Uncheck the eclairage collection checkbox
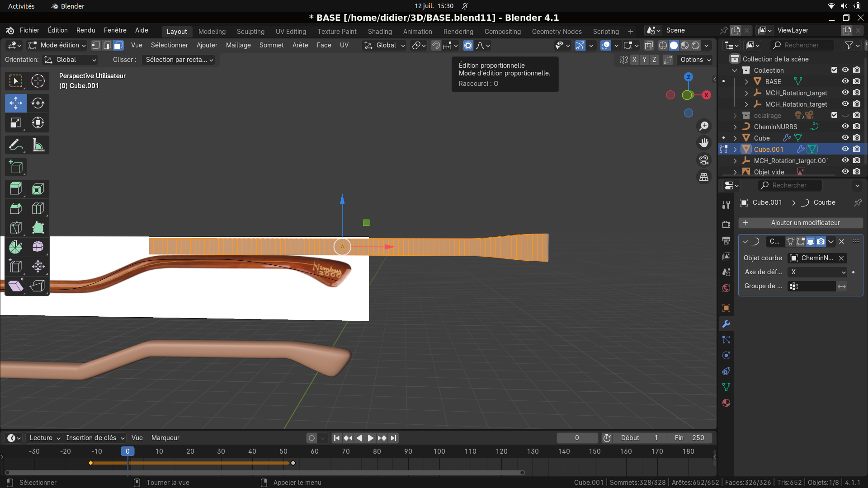Image resolution: width=868 pixels, height=488 pixels. point(834,115)
